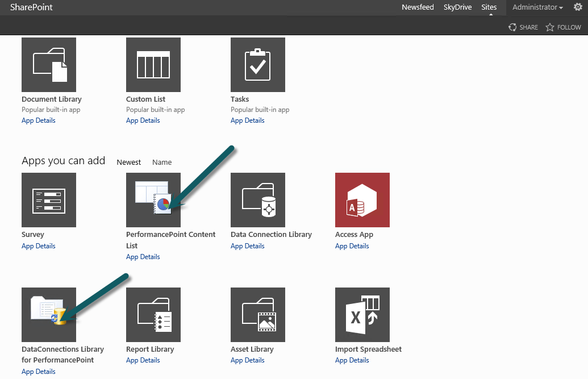Choose the Asset Library tile icon
This screenshot has height=379, width=588.
258,315
